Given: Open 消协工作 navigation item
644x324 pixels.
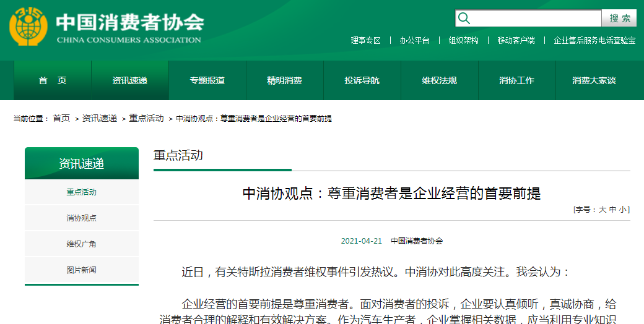Looking at the screenshot, I should [x=516, y=80].
